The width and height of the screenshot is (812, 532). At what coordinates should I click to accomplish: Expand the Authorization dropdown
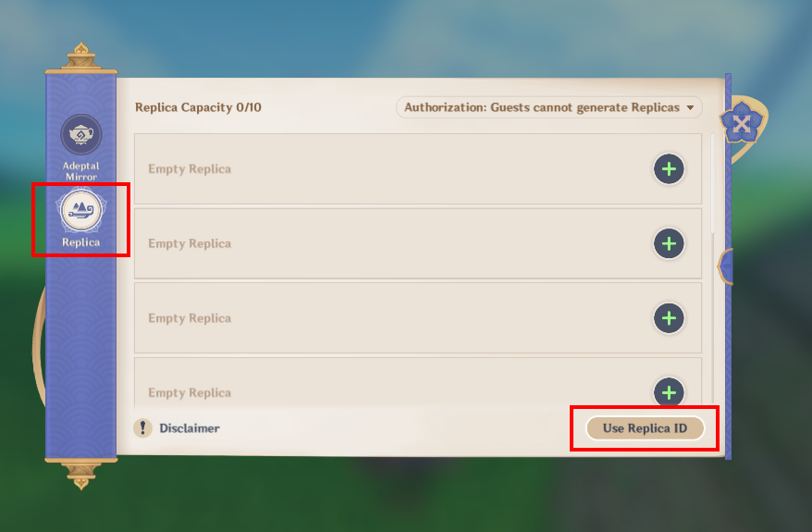[x=549, y=107]
